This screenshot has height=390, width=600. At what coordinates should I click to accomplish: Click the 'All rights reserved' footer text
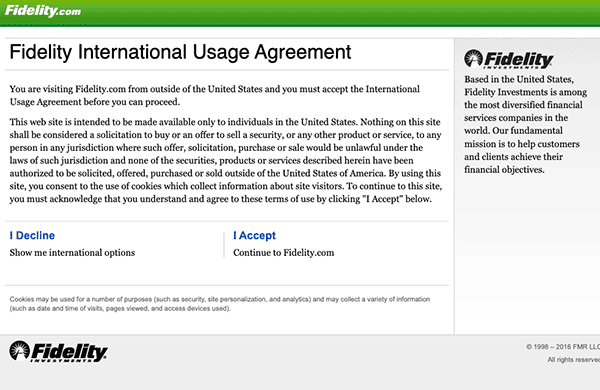[x=574, y=360]
